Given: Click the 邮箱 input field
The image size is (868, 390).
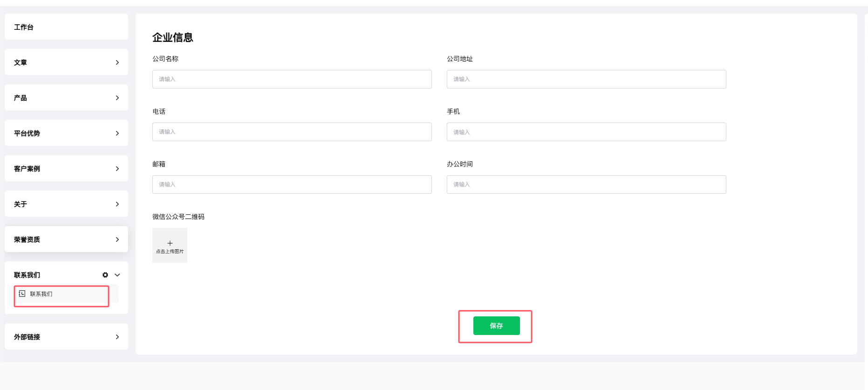Looking at the screenshot, I should click(x=292, y=185).
